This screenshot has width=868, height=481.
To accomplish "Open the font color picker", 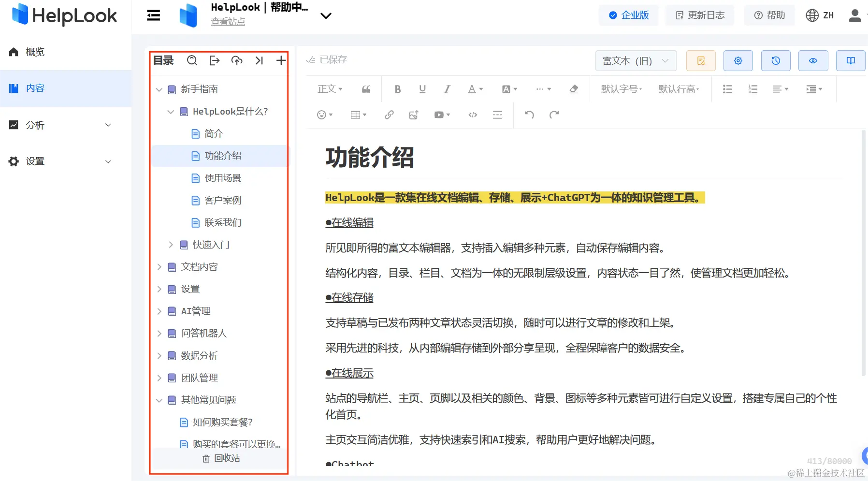I will click(475, 89).
